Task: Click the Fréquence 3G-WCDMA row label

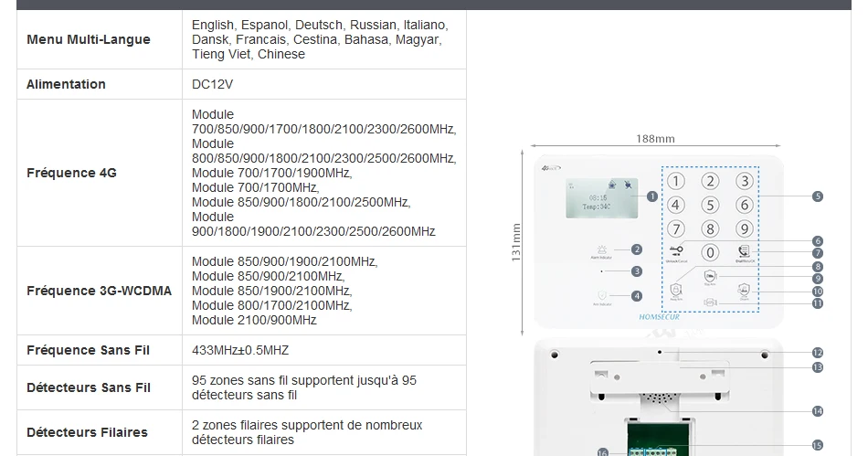Action: [x=99, y=291]
